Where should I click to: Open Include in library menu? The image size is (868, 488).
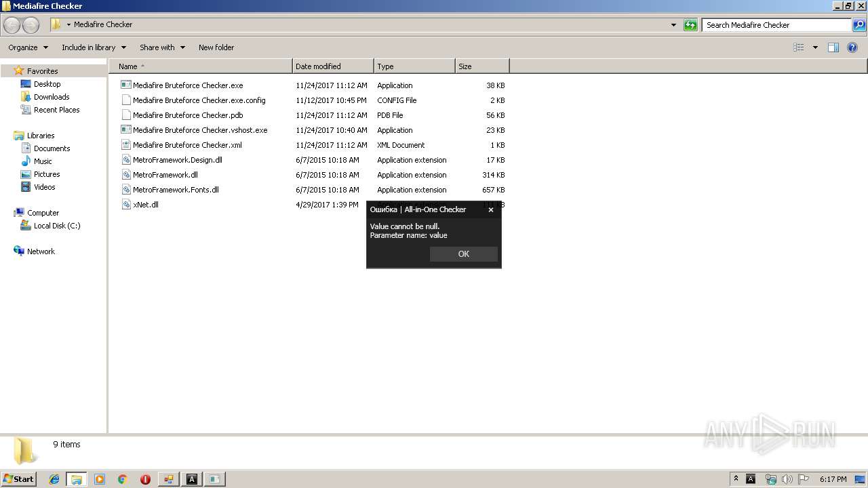coord(94,47)
